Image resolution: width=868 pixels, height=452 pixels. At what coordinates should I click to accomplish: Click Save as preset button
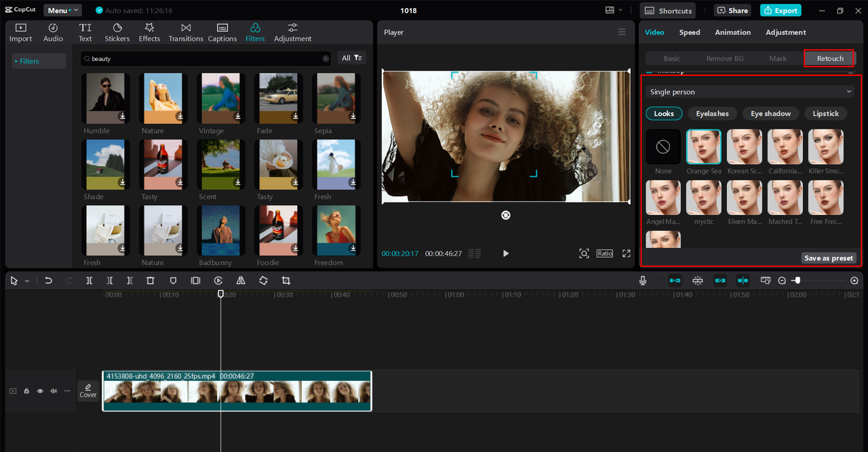pyautogui.click(x=828, y=258)
